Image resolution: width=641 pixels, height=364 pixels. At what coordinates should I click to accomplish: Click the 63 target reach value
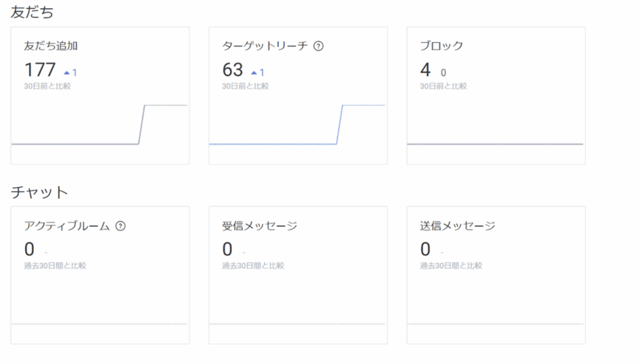(232, 69)
